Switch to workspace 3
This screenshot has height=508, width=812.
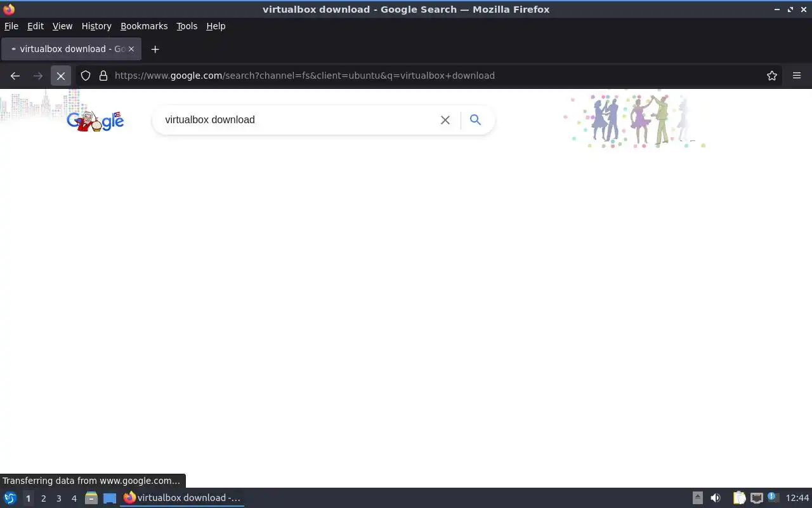click(58, 498)
